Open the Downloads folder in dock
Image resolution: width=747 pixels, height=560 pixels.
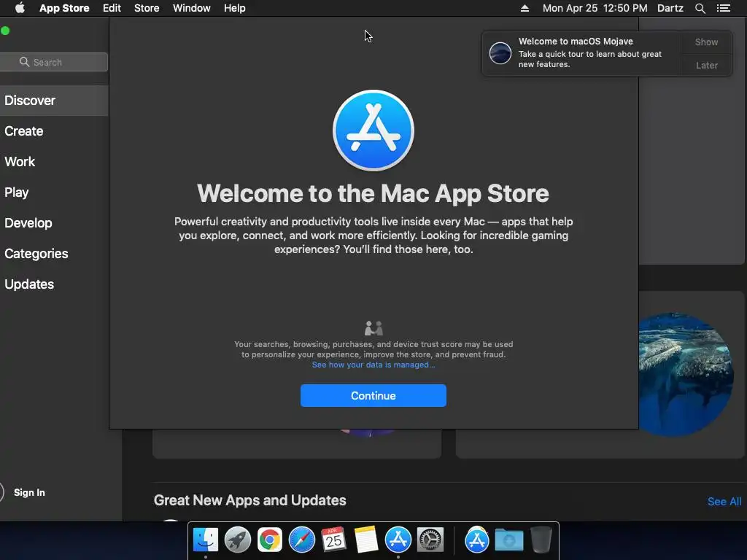pos(508,540)
